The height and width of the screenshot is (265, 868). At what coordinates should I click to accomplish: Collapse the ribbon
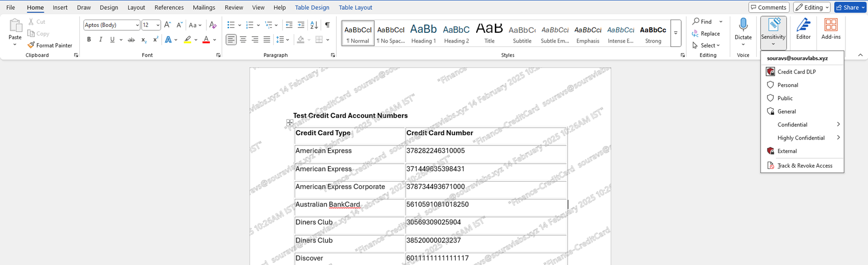click(860, 55)
